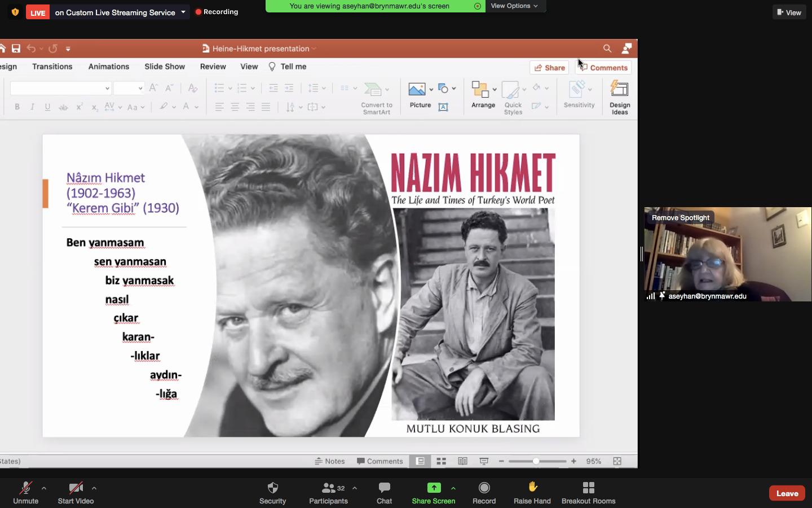
Task: Open the Slide Show ribbon tab
Action: point(165,67)
